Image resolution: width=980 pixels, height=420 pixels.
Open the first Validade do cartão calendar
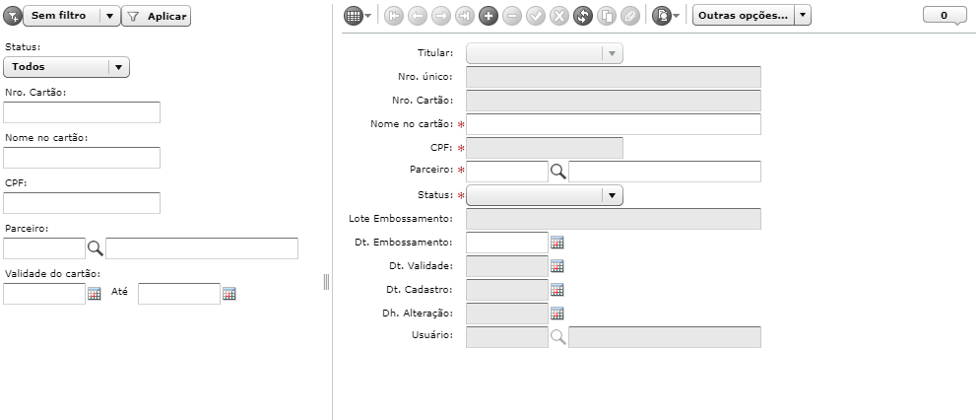[95, 294]
